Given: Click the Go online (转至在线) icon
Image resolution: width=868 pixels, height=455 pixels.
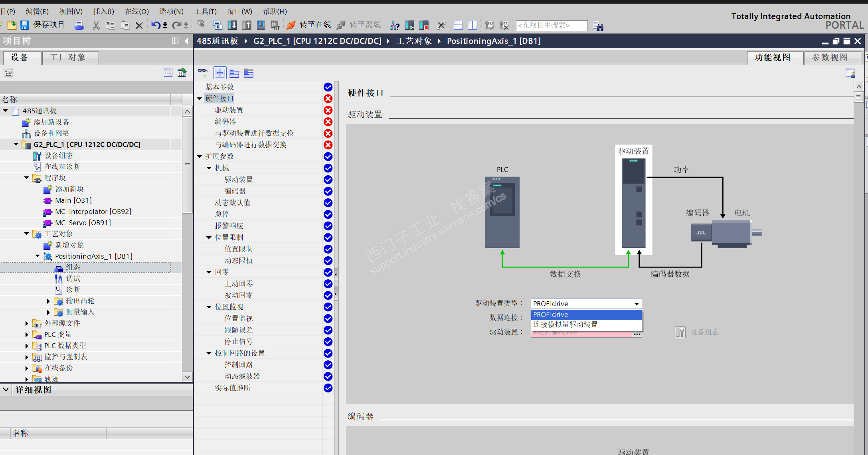Looking at the screenshot, I should 291,25.
